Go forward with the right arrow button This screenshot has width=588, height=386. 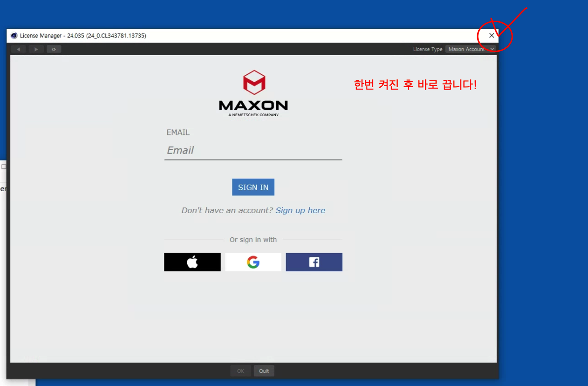[36, 49]
